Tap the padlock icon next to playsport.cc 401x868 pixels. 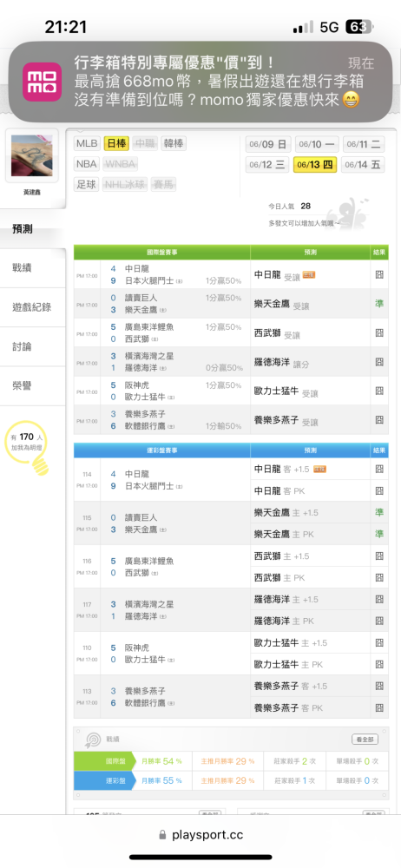click(x=163, y=834)
